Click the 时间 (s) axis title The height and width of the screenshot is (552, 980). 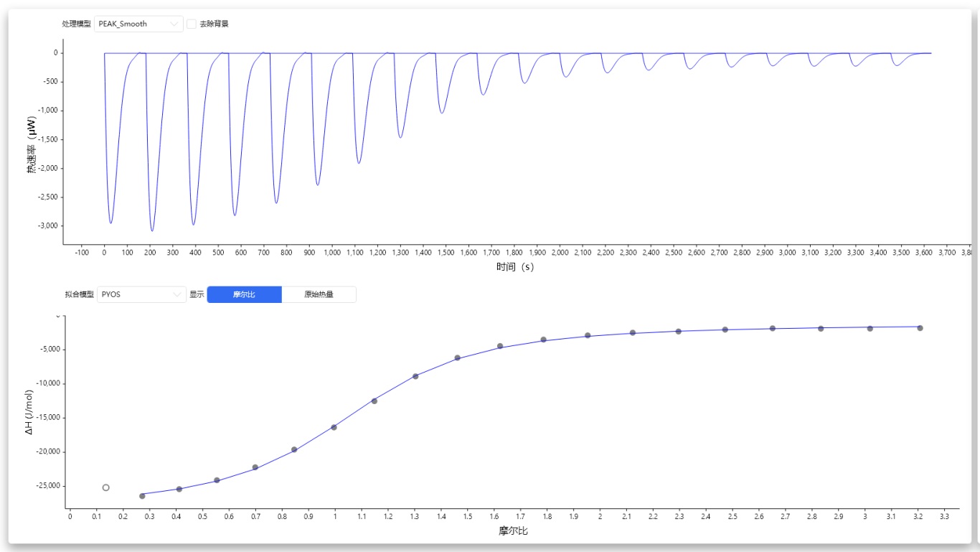[x=514, y=267]
